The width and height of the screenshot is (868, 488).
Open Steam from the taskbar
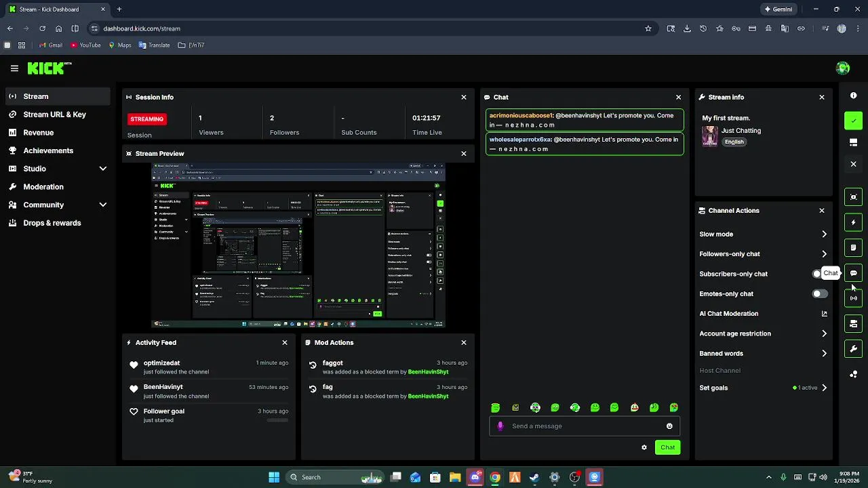coord(534,477)
